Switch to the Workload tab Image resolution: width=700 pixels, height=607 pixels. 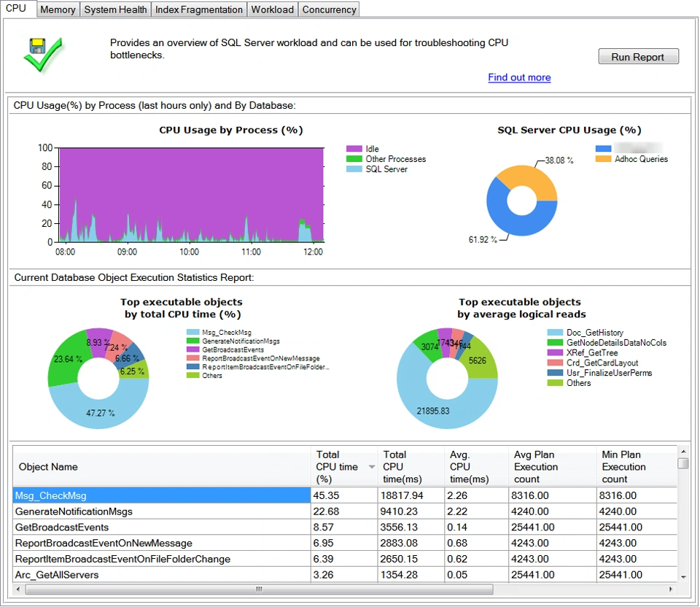point(272,9)
